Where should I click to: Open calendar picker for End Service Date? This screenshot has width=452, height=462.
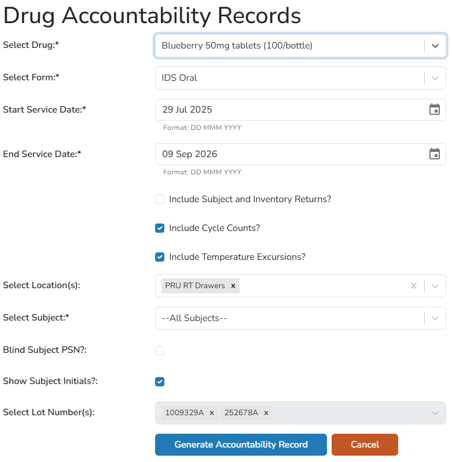(x=434, y=154)
